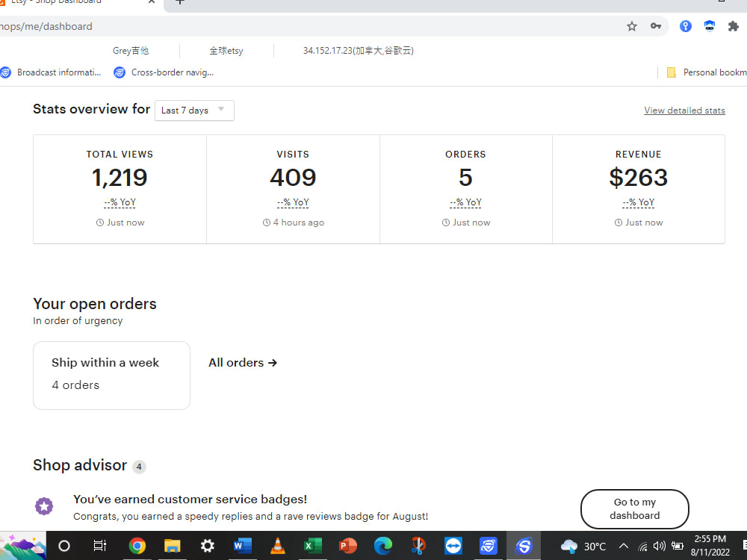Open Windows Cortana search circle
Viewport: 747px width, 560px height.
click(x=63, y=546)
